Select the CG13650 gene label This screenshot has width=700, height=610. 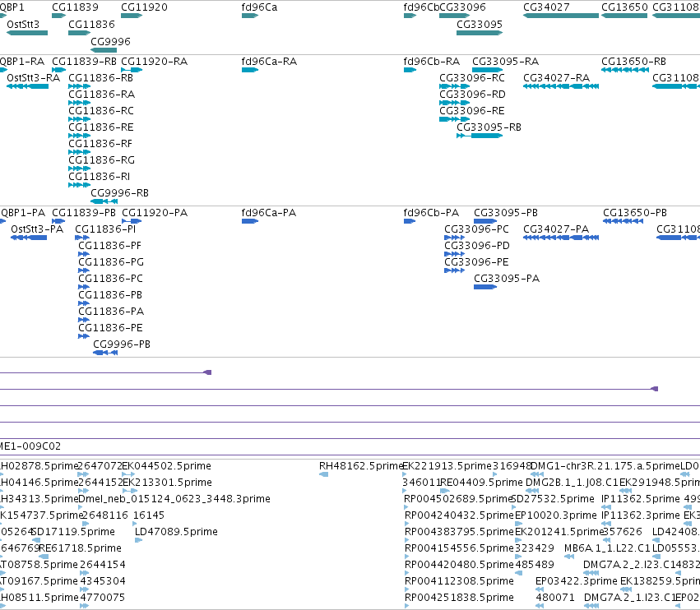coord(624,7)
